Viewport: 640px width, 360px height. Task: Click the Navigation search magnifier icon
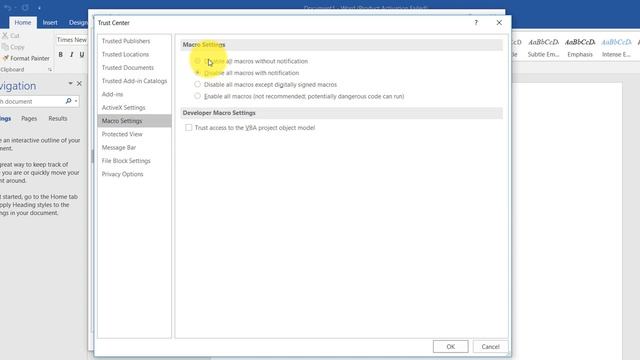pyautogui.click(x=68, y=101)
